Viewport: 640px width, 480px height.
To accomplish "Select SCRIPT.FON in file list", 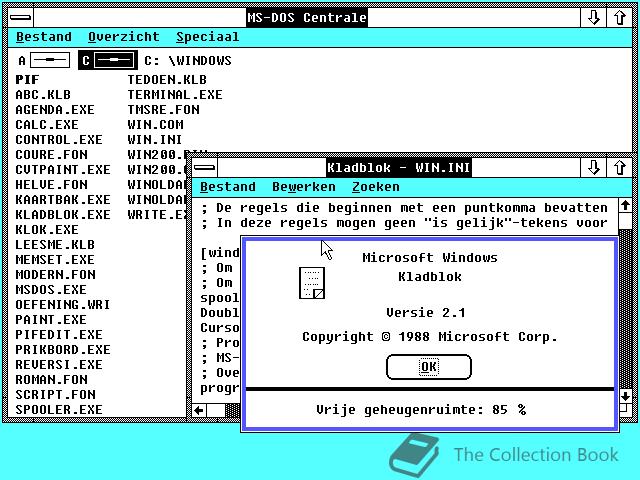I will tap(55, 395).
